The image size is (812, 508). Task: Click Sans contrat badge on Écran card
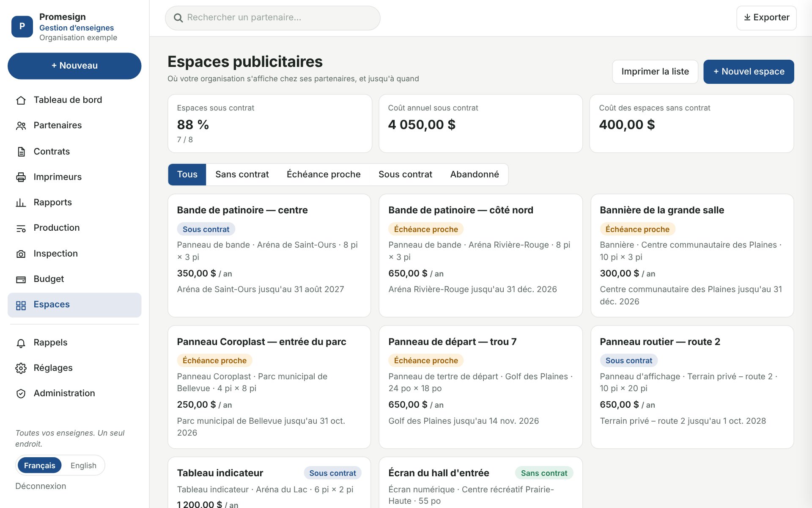pos(544,473)
